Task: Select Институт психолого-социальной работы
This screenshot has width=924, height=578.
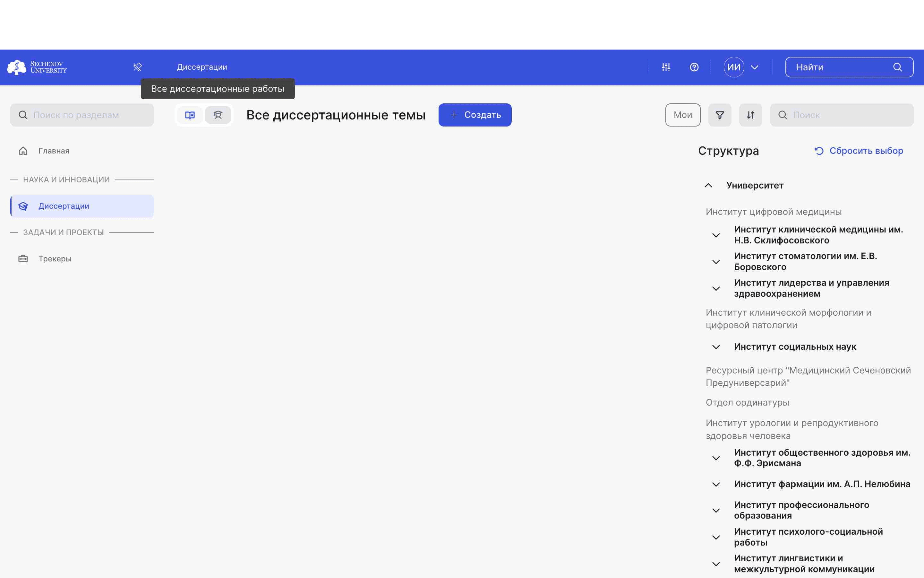Action: coord(808,537)
